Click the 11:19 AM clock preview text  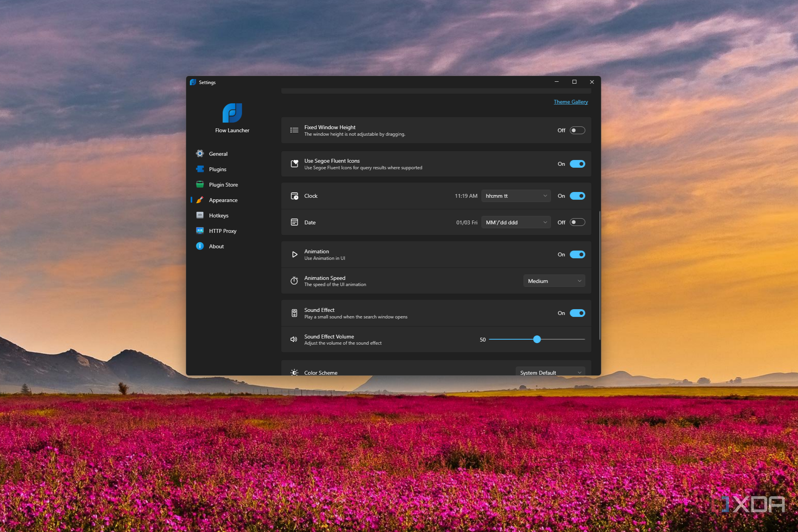pos(466,196)
